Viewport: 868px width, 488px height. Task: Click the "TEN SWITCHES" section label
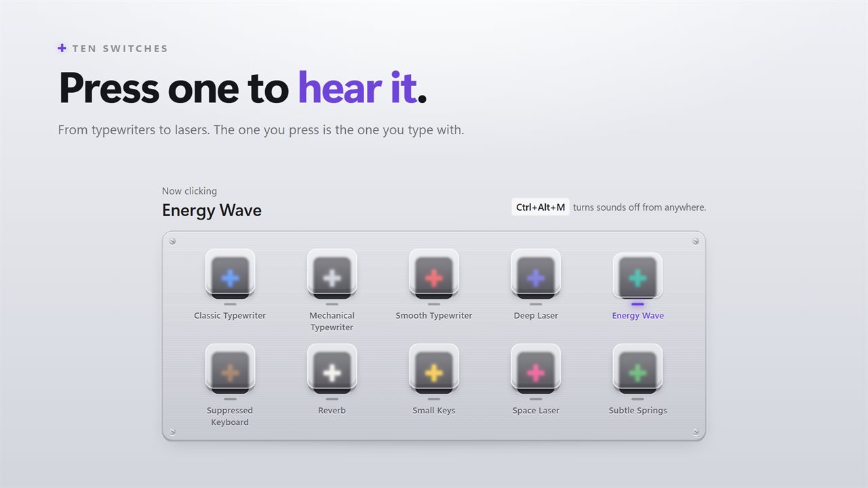[120, 49]
